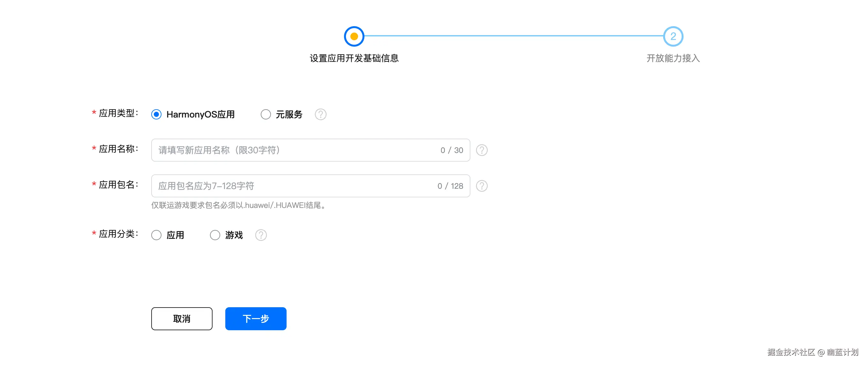Viewport: 868px width, 366px height.
Task: Open the 元服务 help tooltip icon
Action: [x=320, y=114]
